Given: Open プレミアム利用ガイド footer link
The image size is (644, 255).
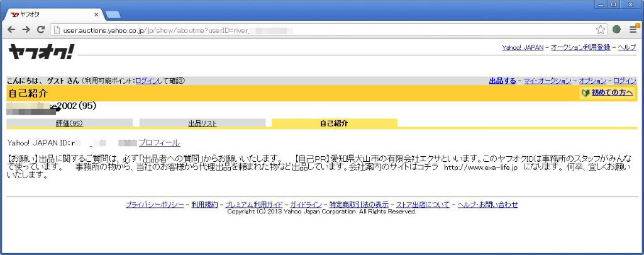Looking at the screenshot, I should pyautogui.click(x=254, y=205).
